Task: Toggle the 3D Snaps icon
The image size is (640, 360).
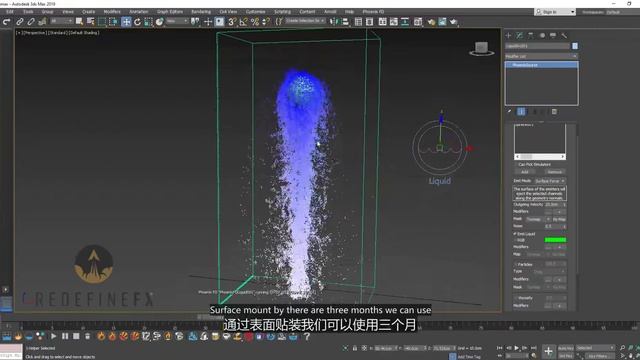Action: [232, 22]
